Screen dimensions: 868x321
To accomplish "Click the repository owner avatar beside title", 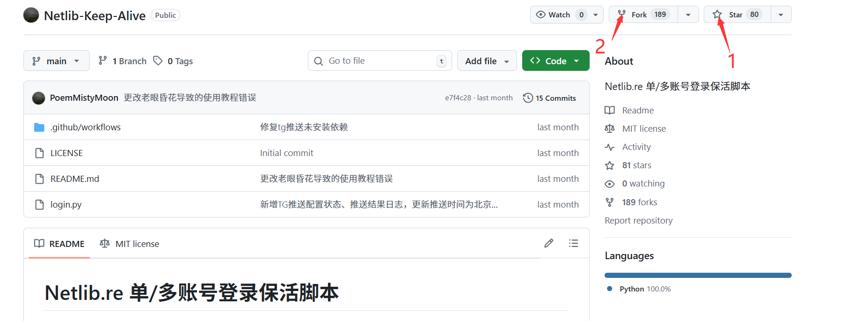I will tap(31, 15).
